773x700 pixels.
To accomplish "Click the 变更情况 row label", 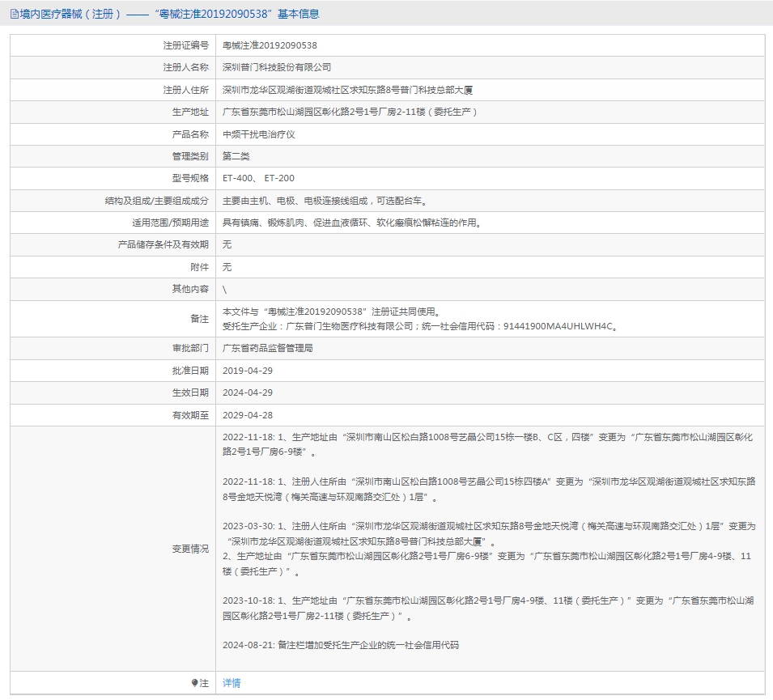I will pyautogui.click(x=190, y=549).
